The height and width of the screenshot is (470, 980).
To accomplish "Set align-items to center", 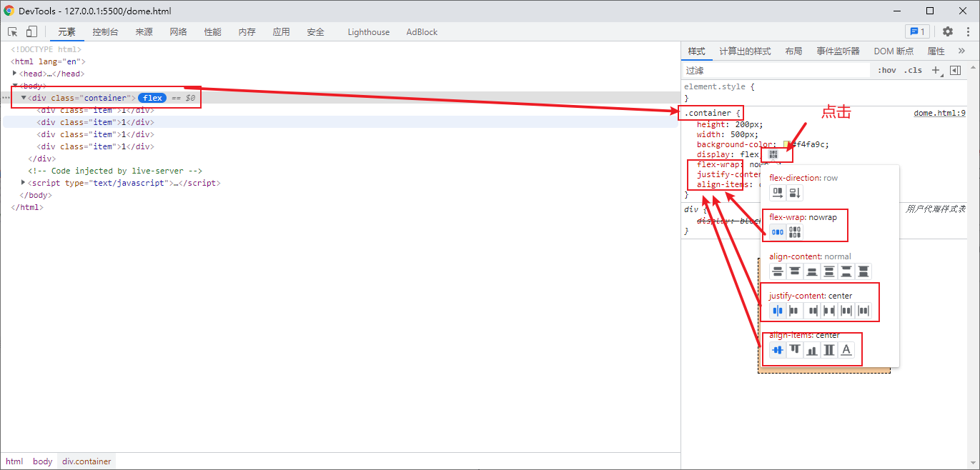I will [x=778, y=349].
